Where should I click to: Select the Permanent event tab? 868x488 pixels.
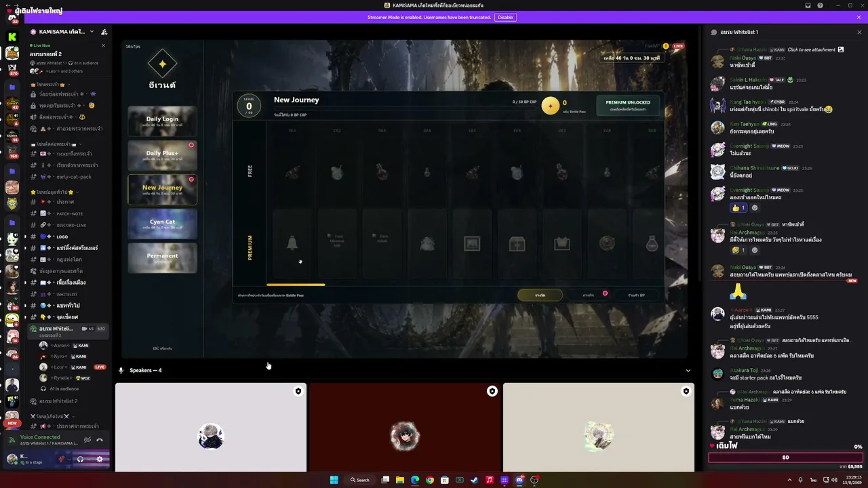pos(162,258)
